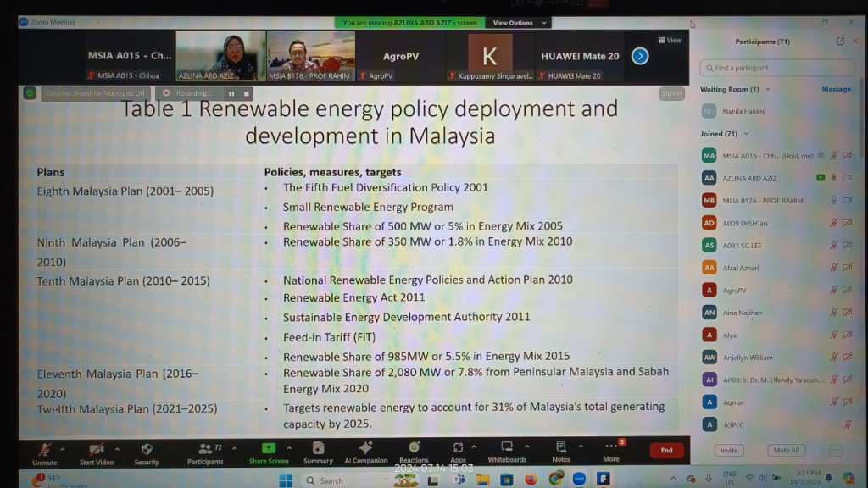Expand the View Options dropdown
Screen dimensions: 868x488
pyautogui.click(x=519, y=23)
